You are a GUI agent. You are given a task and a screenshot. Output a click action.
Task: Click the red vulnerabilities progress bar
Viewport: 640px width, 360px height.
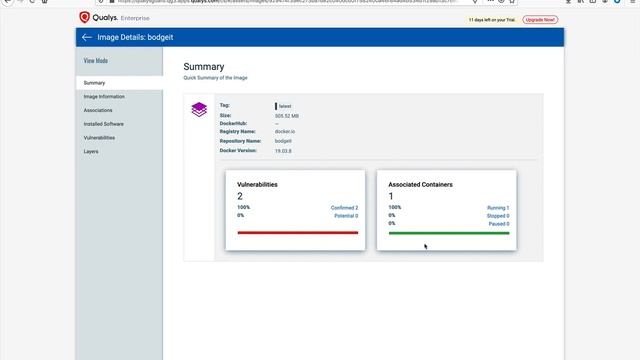pyautogui.click(x=298, y=233)
